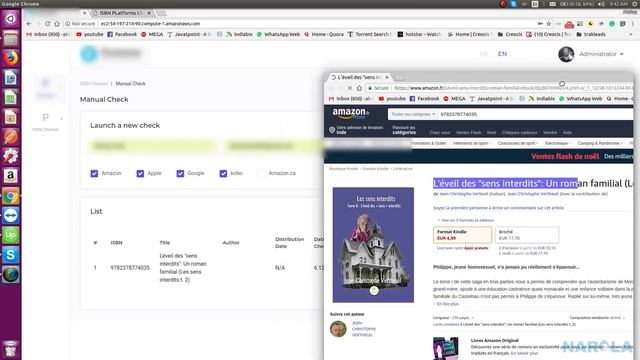Open the system volume indicator
Screen dimensions: 640x360
point(601,4)
